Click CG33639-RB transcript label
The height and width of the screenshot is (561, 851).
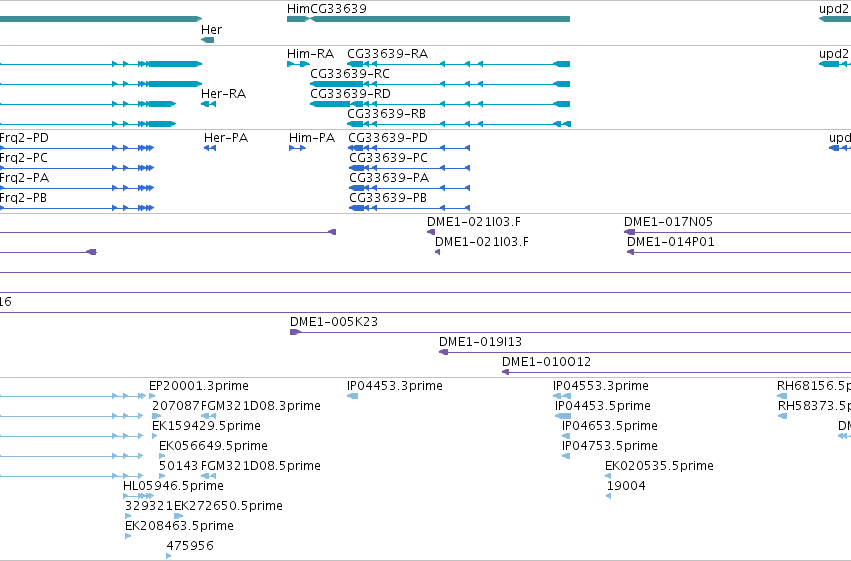pyautogui.click(x=386, y=114)
